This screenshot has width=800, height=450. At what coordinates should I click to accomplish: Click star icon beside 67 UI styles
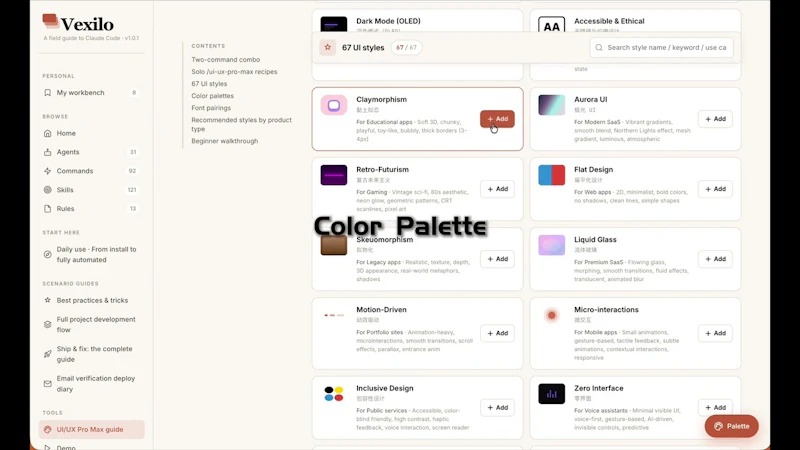click(328, 47)
